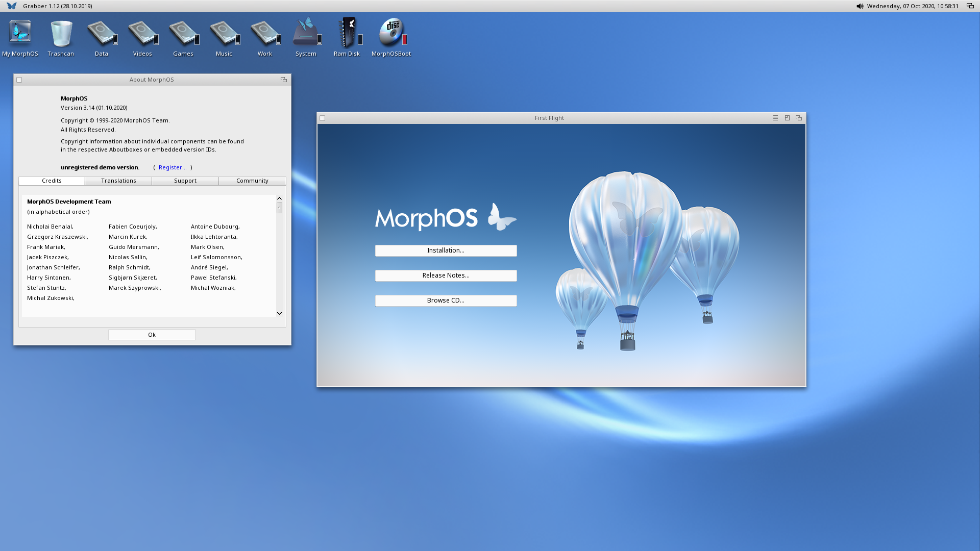Click the name 'Nicolas Sallin,'
980x551 pixels.
[x=128, y=257]
